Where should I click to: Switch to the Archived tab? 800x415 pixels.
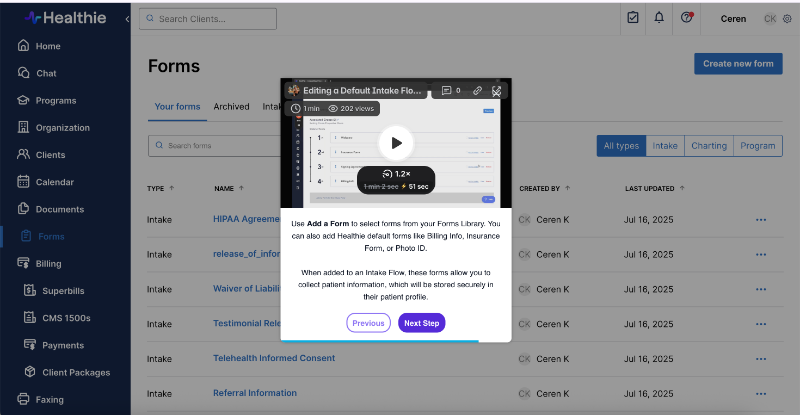(x=231, y=107)
